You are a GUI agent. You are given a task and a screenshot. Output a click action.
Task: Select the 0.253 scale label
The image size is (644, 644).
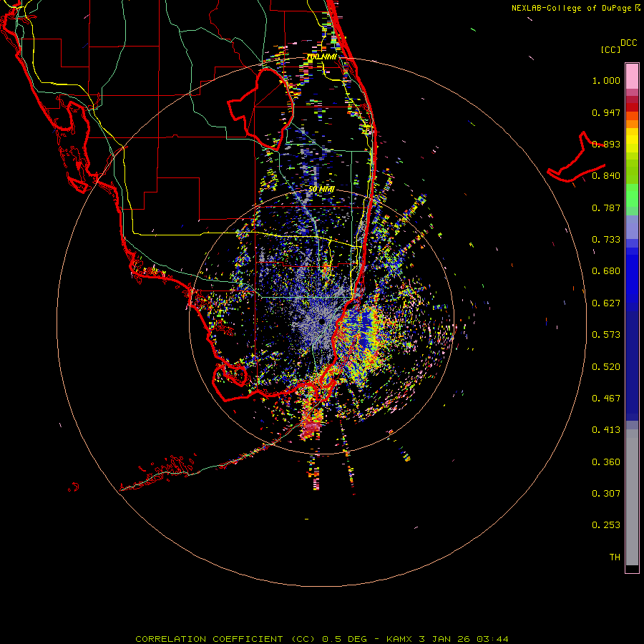point(606,525)
